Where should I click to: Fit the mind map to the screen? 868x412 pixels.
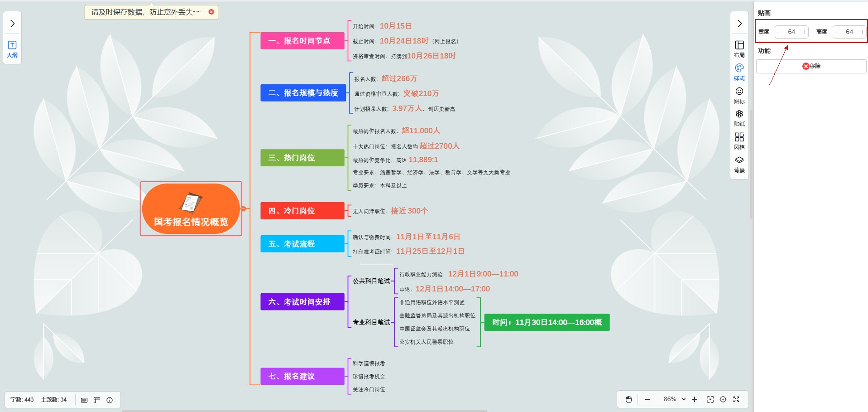pos(710,399)
